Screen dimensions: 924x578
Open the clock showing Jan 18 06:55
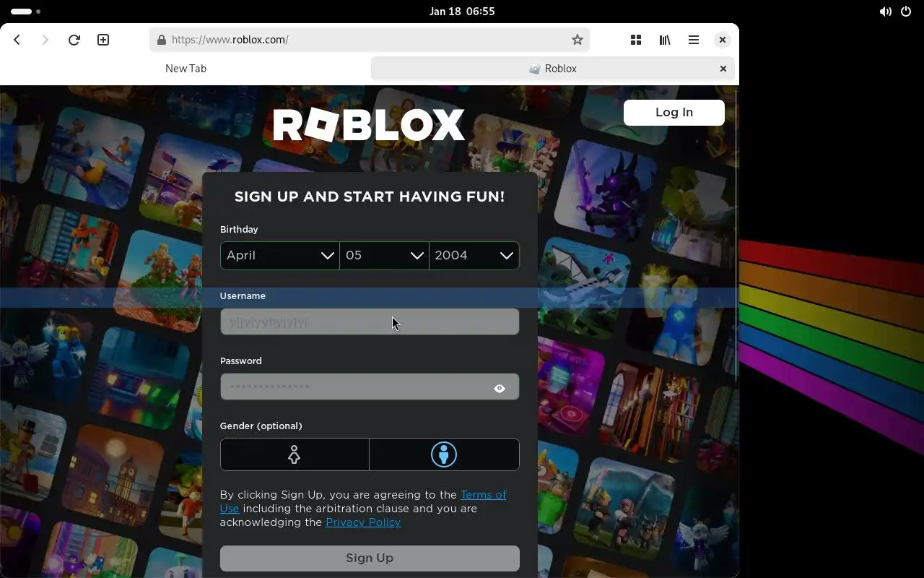[462, 12]
